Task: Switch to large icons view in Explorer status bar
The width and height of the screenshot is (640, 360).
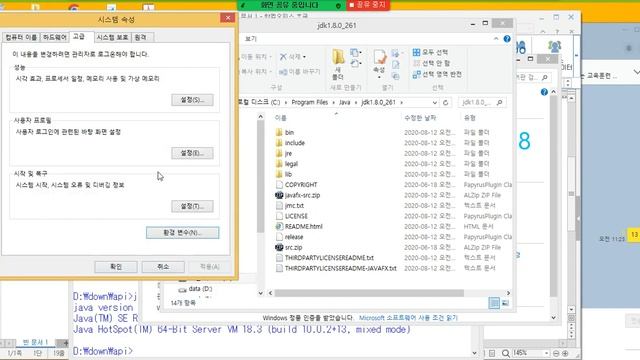Action: (505, 303)
